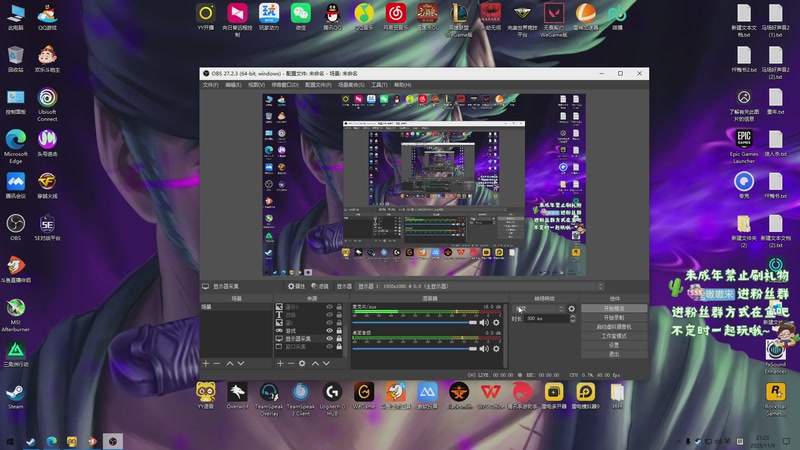Remove the selected source with minus icon
The width and height of the screenshot is (800, 450).
(291, 363)
